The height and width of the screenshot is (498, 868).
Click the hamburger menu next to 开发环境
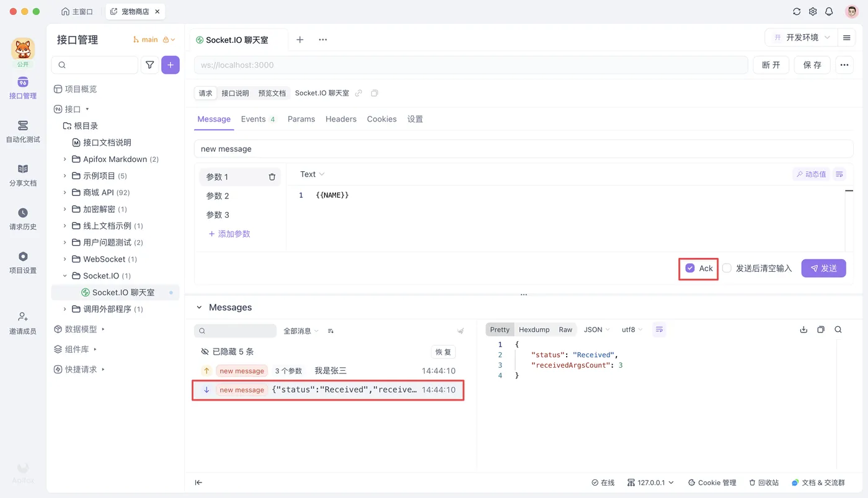coord(846,38)
